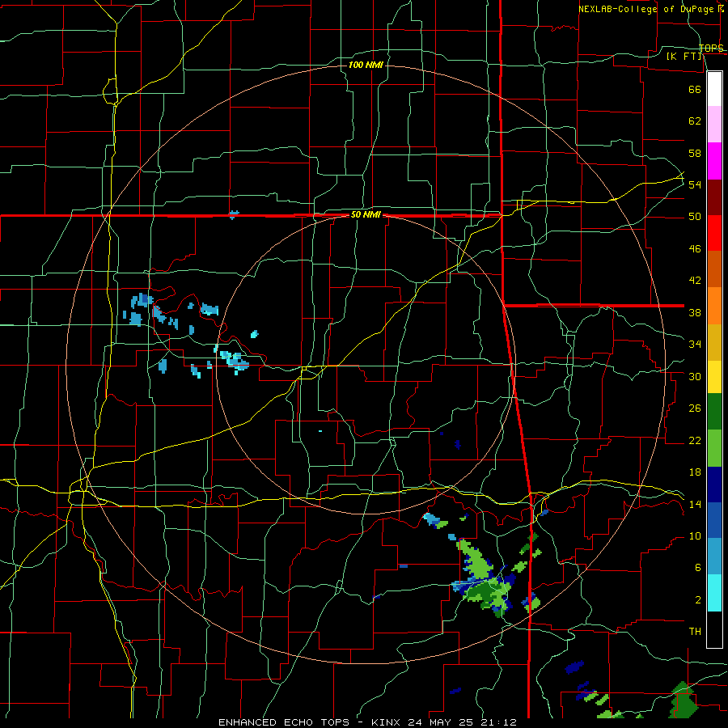Pick the dark orange legend swatch
The width and height of the screenshot is (728, 728).
click(714, 269)
